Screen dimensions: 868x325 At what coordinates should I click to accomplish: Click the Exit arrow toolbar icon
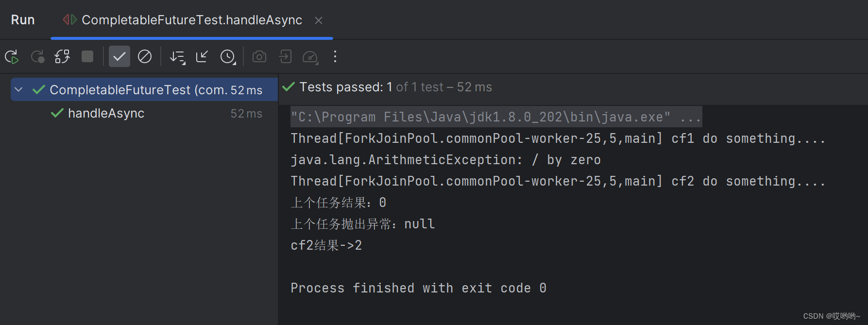[x=285, y=57]
